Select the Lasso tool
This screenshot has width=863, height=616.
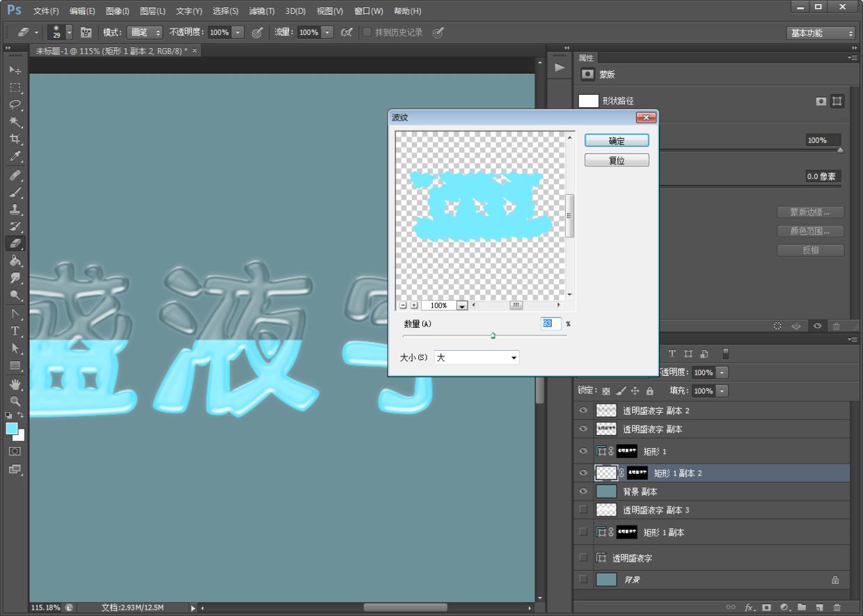pos(15,104)
